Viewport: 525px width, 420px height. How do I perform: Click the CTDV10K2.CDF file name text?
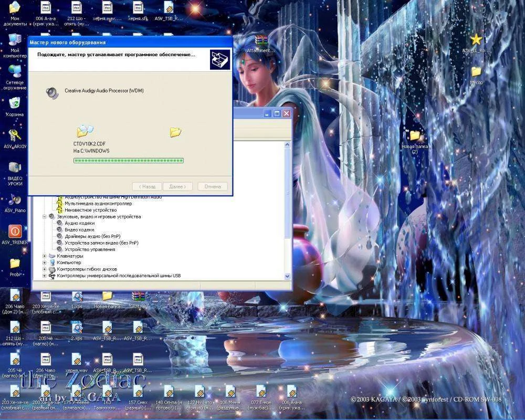pyautogui.click(x=89, y=144)
